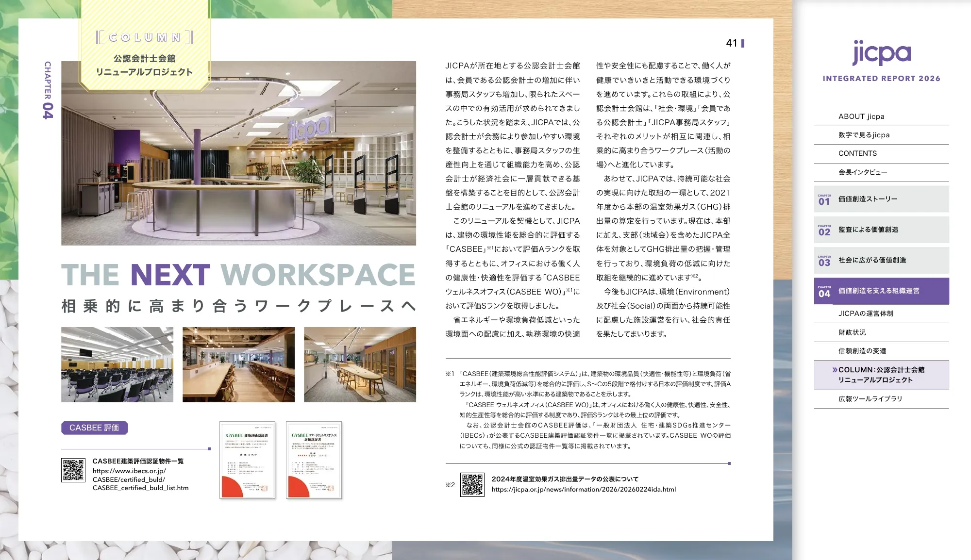Click the CASBEE 建築評価認証書 certificate image

(x=247, y=460)
